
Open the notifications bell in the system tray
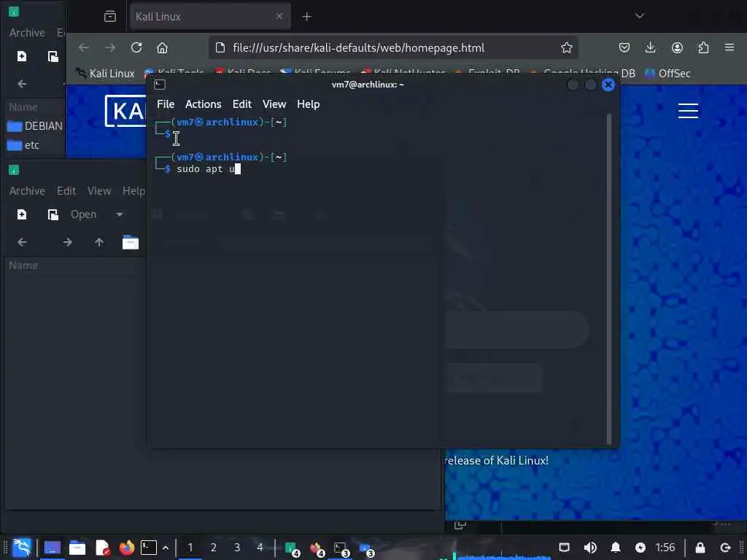point(616,548)
